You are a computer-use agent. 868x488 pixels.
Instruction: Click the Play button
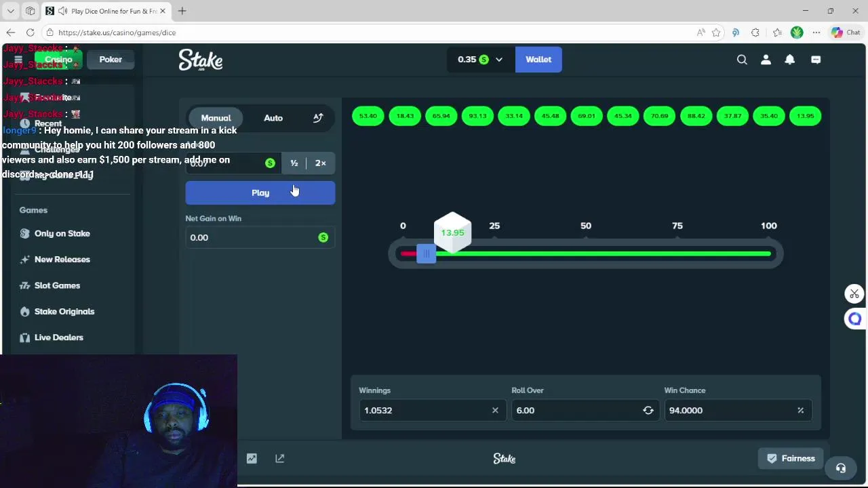(x=260, y=192)
